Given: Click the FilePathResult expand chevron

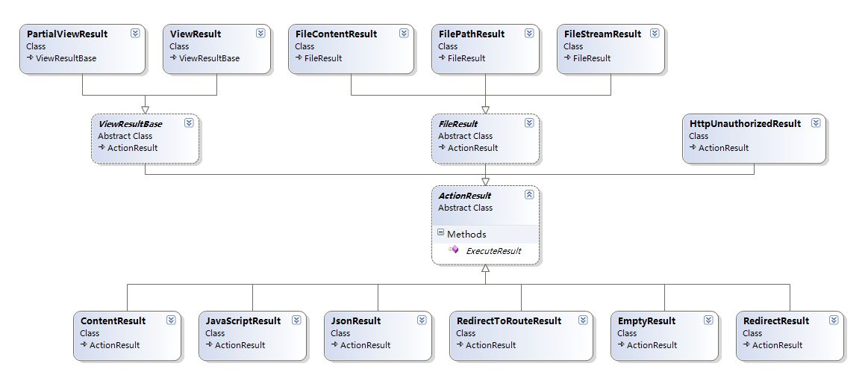Looking at the screenshot, I should pyautogui.click(x=529, y=34).
